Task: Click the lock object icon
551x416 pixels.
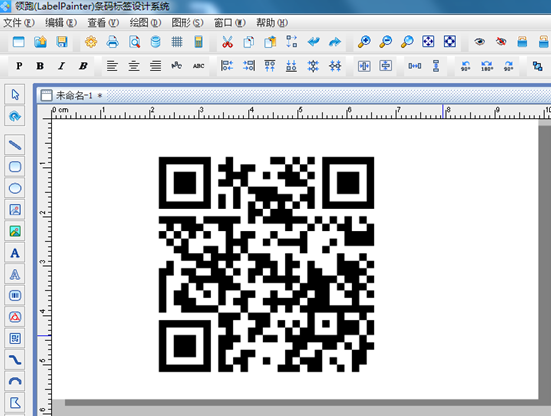Action: point(522,42)
